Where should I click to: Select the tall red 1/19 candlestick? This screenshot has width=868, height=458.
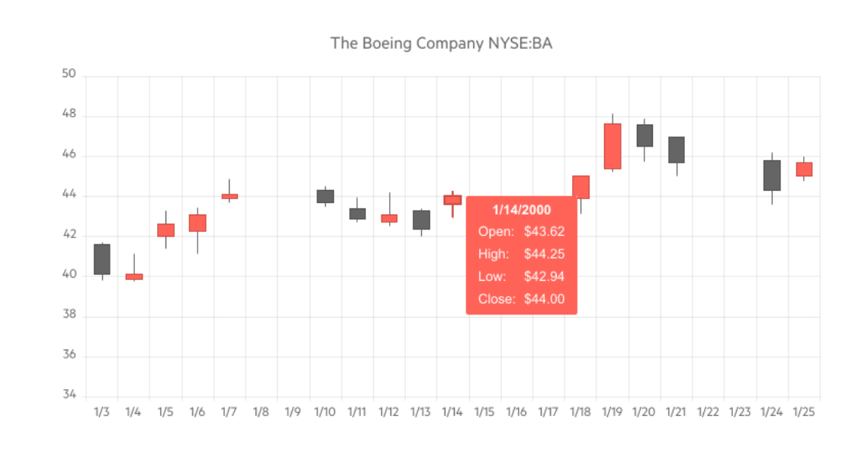pyautogui.click(x=612, y=146)
